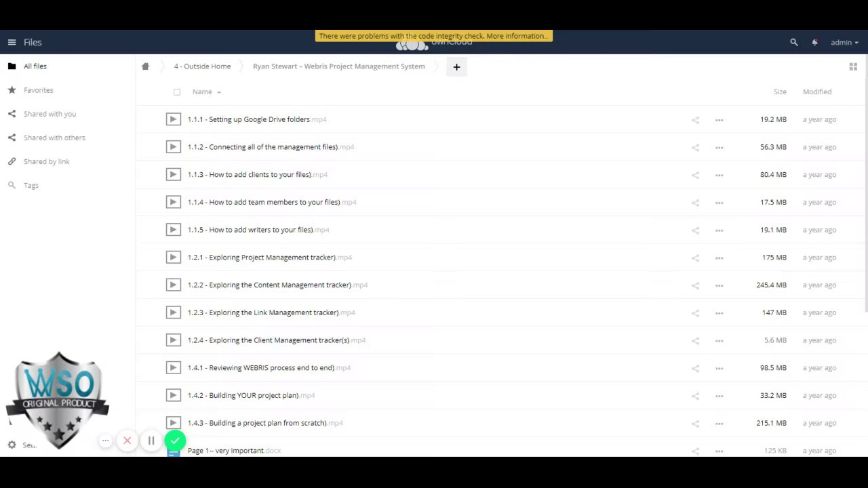Open Tags in sidebar
Viewport: 868px width, 488px height.
[31, 185]
